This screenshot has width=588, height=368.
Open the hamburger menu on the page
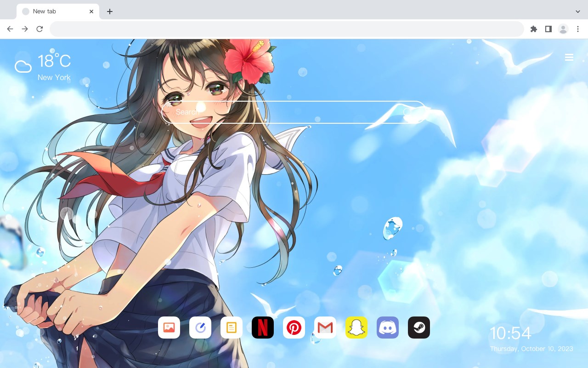pos(569,57)
